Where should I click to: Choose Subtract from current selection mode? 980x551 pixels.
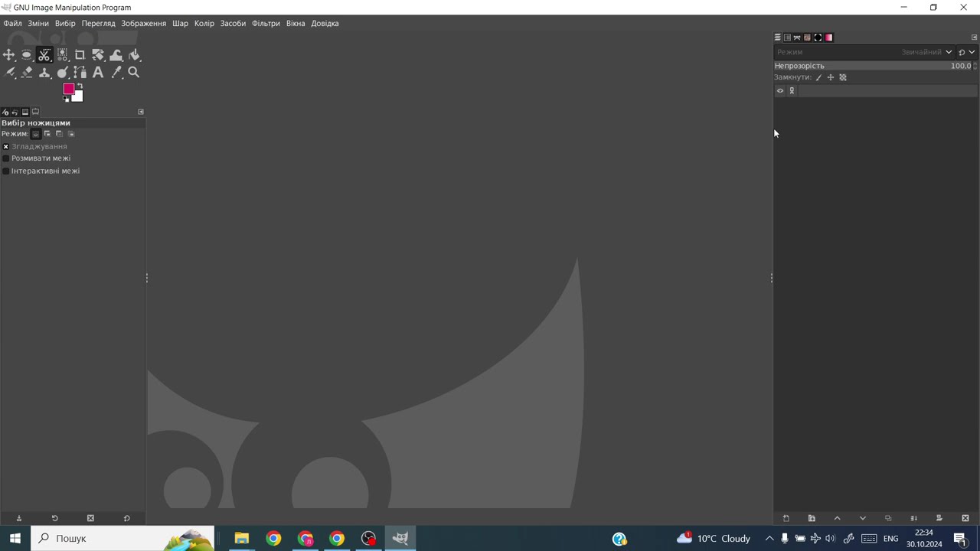[59, 134]
